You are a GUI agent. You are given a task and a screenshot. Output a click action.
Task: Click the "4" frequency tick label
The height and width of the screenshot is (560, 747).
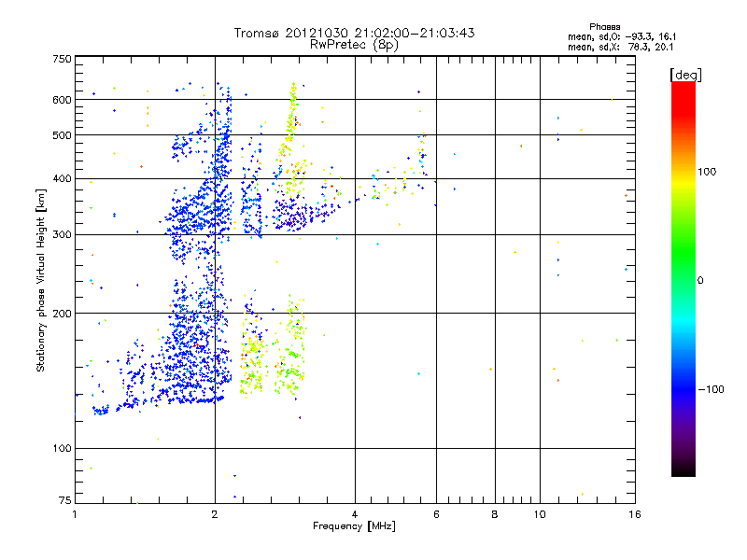pyautogui.click(x=355, y=514)
